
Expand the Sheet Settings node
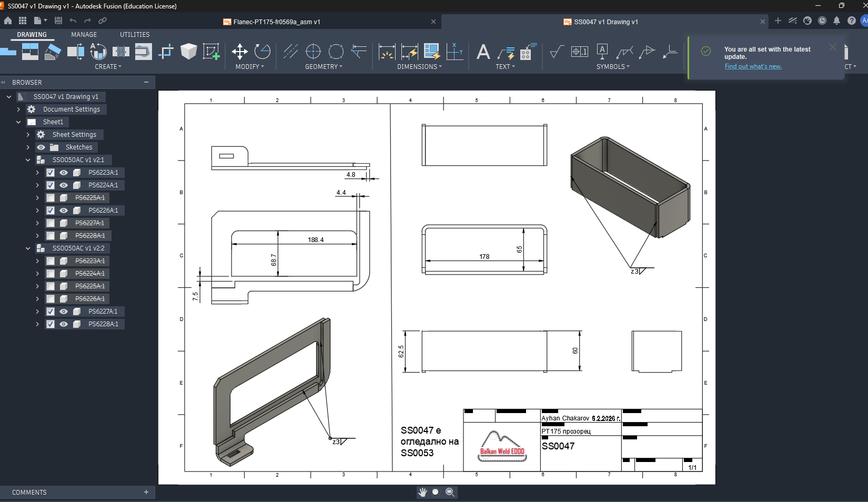(x=28, y=135)
